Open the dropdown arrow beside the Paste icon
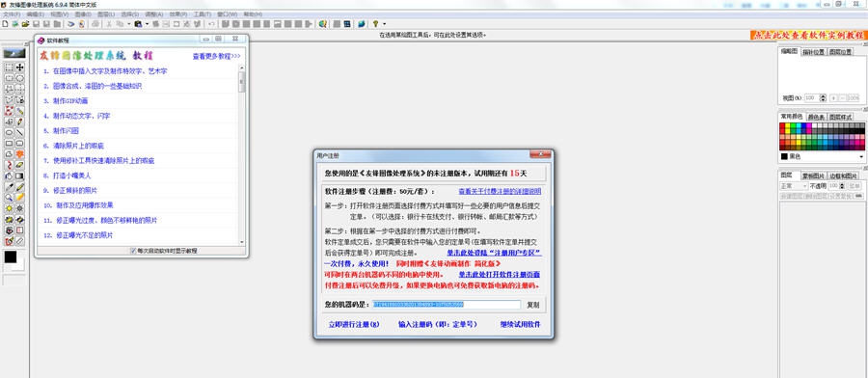868x378 pixels. click(148, 24)
